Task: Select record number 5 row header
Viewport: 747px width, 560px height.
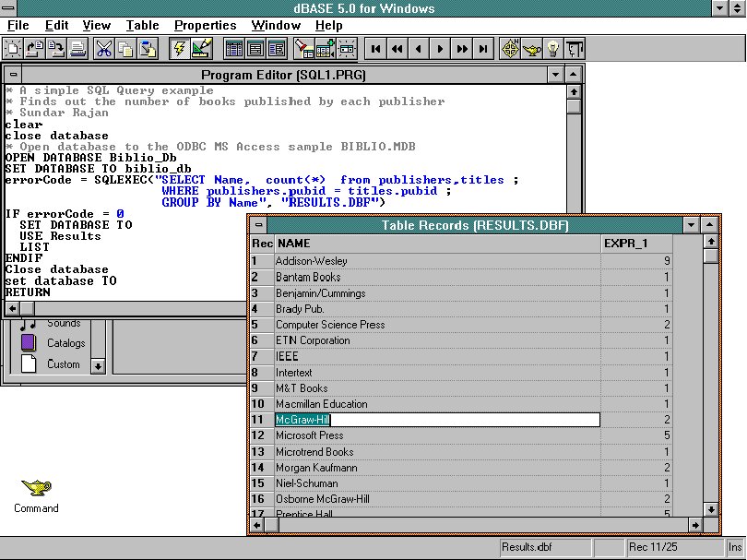Action: coord(263,325)
